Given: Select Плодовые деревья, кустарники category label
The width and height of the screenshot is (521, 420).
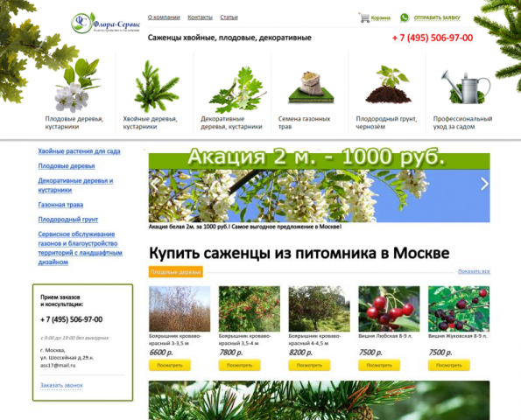Looking at the screenshot, I should click(x=74, y=122).
